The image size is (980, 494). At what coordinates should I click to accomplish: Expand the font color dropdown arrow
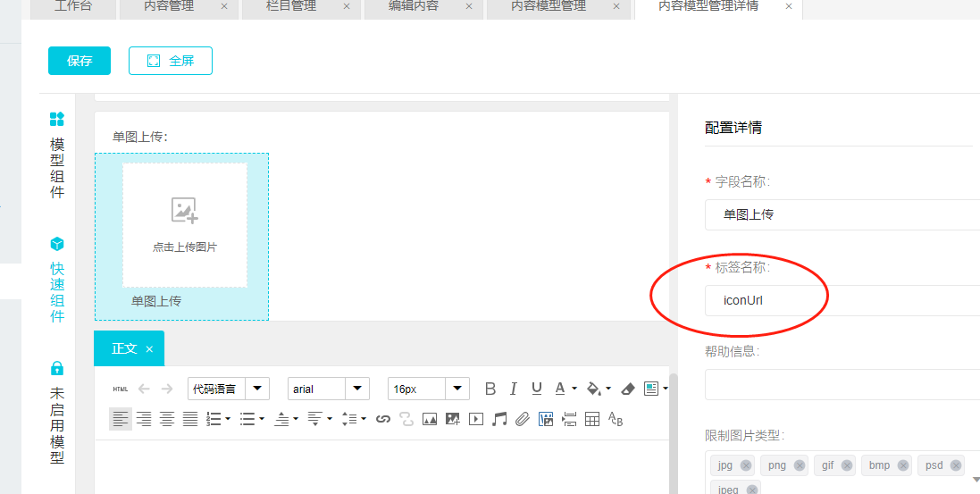click(x=574, y=389)
